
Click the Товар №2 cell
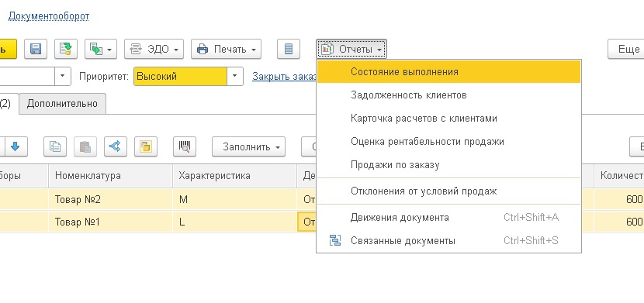(110, 200)
